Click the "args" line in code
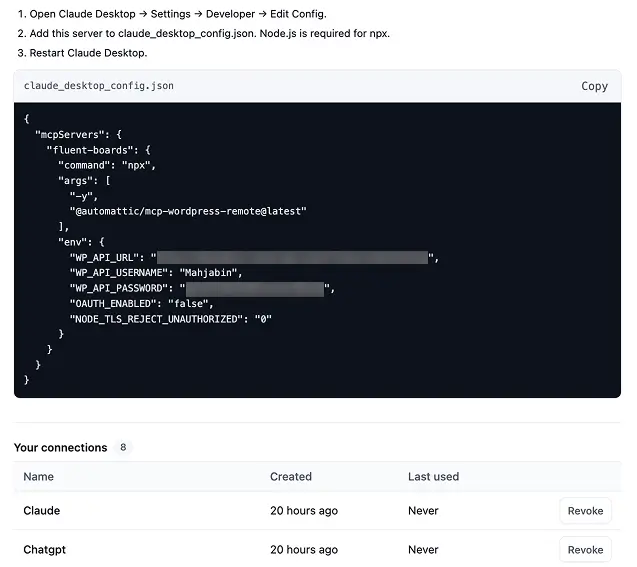Image resolution: width=637 pixels, height=567 pixels. (84, 181)
